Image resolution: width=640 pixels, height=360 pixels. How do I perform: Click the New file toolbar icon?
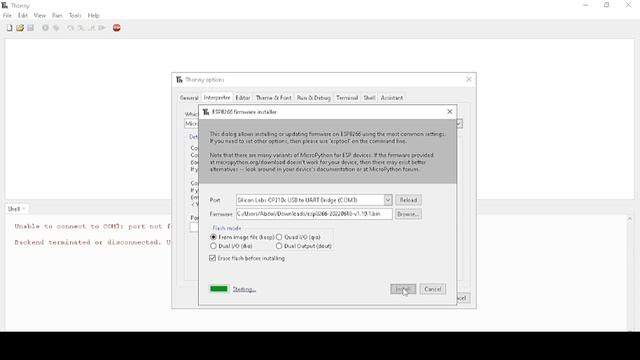click(x=9, y=28)
